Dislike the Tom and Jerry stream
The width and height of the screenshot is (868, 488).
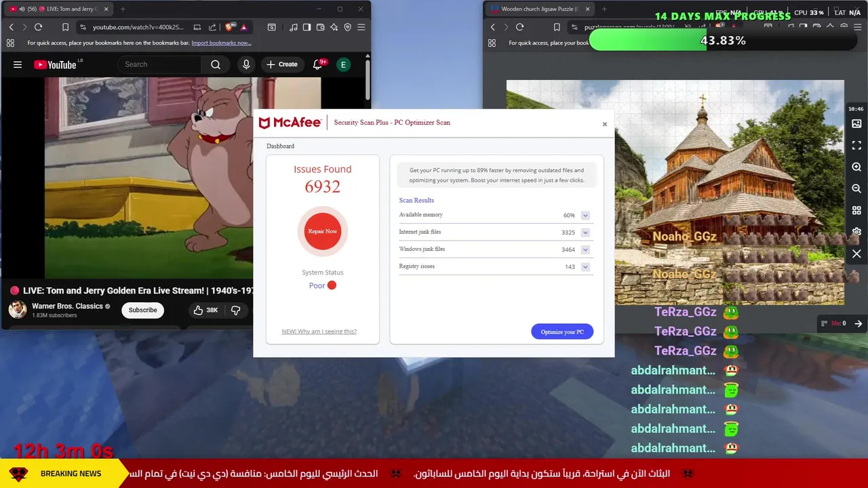coord(236,310)
